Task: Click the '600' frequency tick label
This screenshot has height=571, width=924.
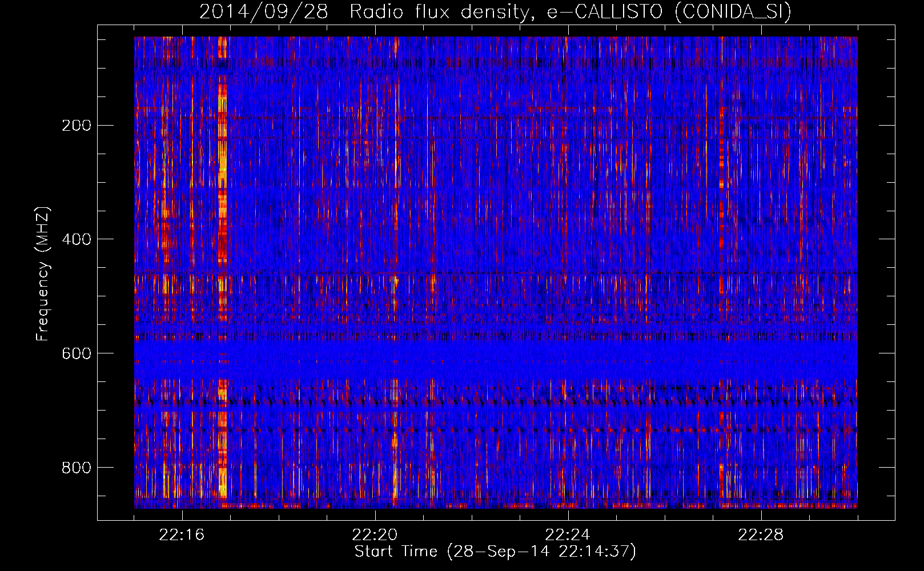Action: 77,353
